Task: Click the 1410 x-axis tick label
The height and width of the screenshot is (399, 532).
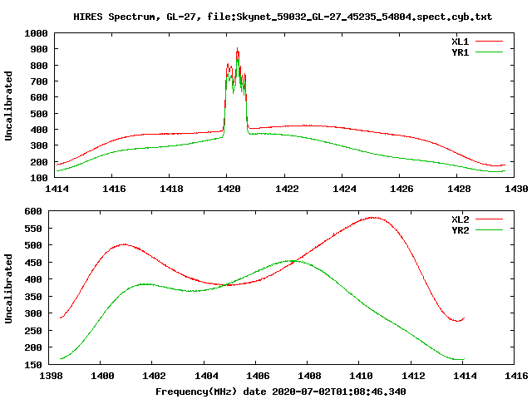Action: [361, 376]
